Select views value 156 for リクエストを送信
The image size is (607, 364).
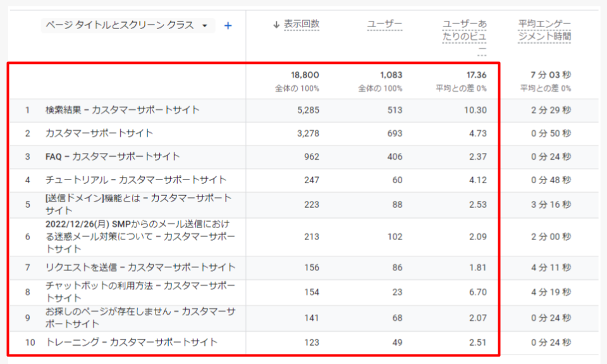pos(312,268)
